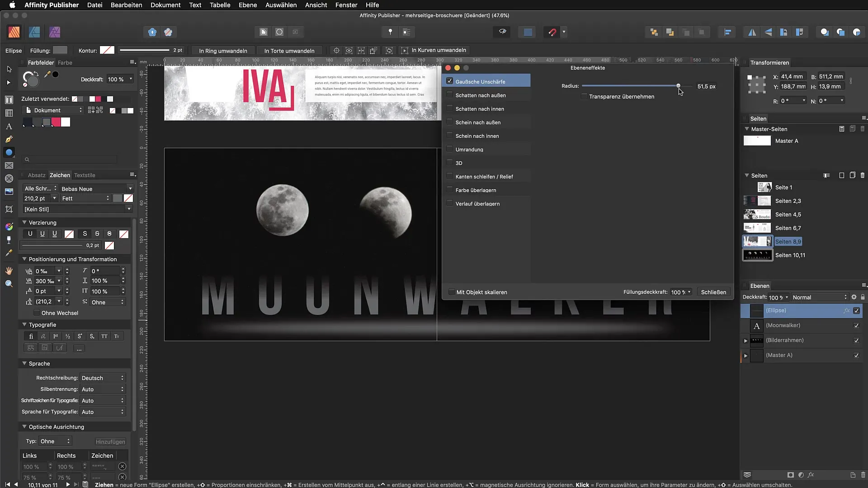Select the Frame Text tool

(9, 100)
